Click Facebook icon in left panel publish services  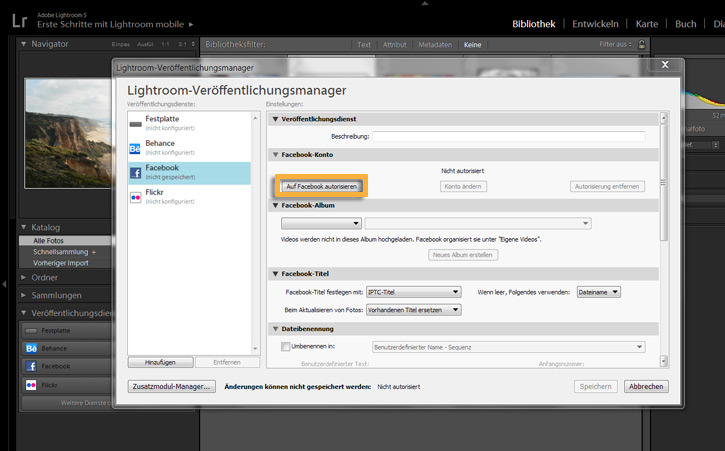(x=31, y=366)
